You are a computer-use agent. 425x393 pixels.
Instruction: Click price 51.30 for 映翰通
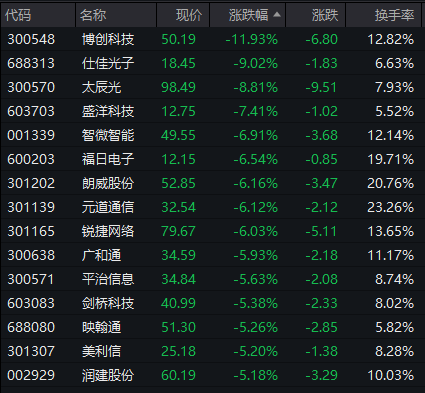pyautogui.click(x=178, y=327)
